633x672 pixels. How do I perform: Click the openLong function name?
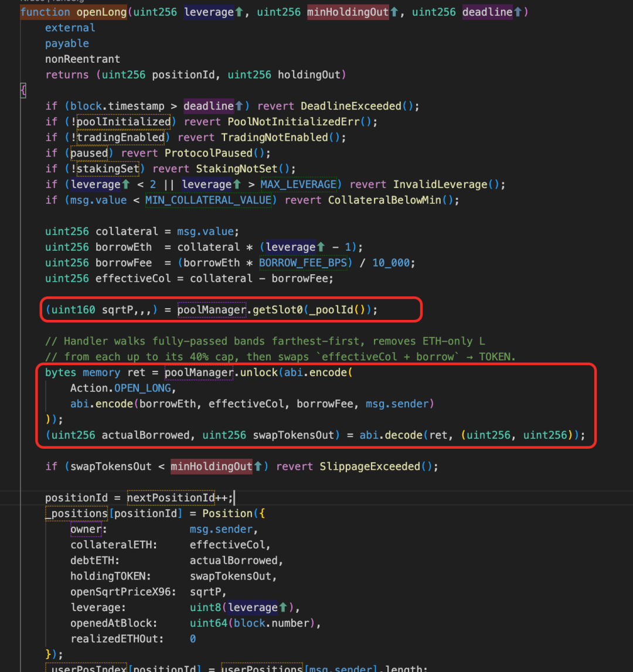click(x=101, y=12)
